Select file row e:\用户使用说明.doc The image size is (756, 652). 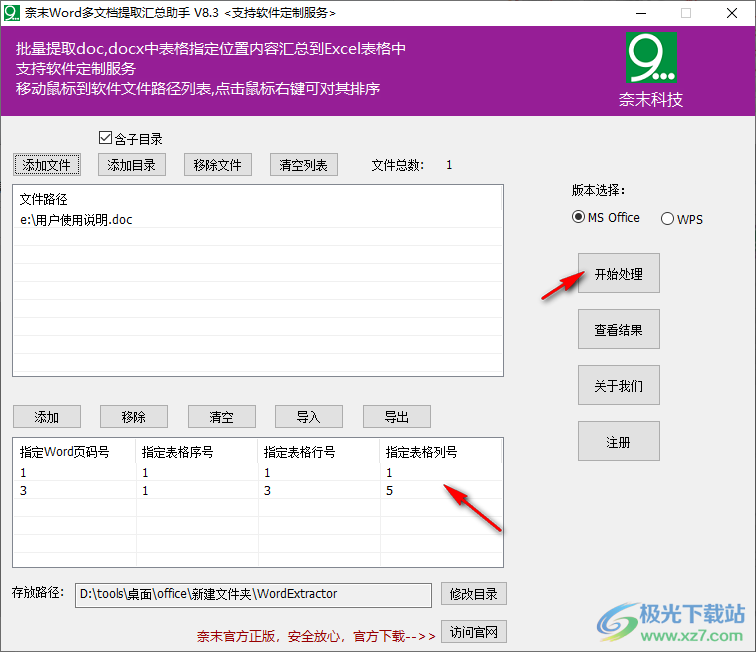257,220
